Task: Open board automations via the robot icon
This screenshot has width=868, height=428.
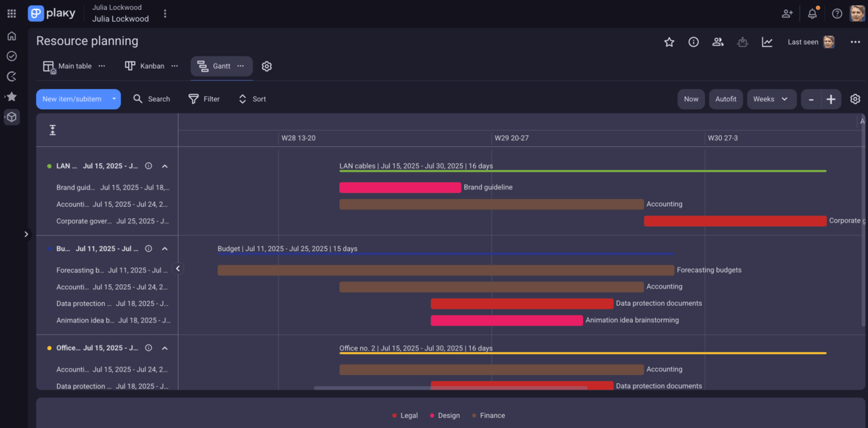Action: [742, 42]
